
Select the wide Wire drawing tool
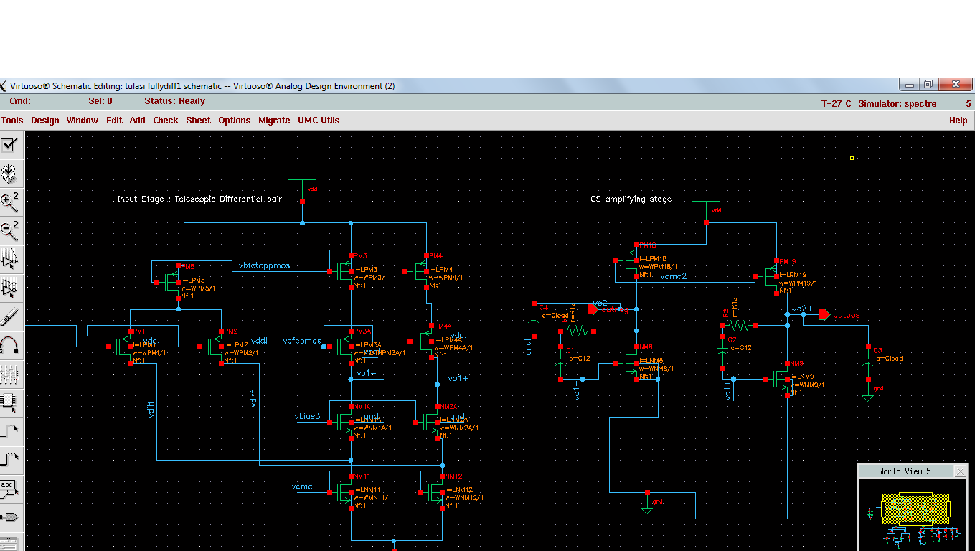click(x=9, y=458)
